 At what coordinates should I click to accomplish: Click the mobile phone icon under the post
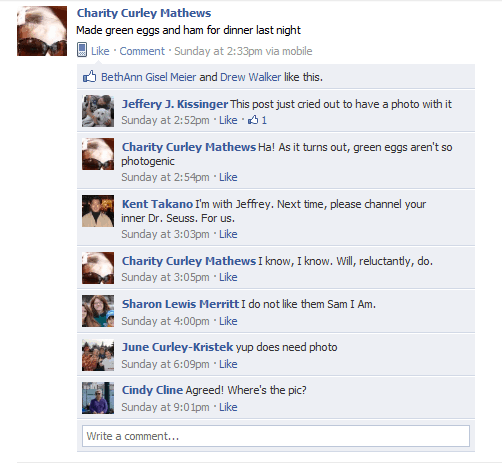pos(82,50)
